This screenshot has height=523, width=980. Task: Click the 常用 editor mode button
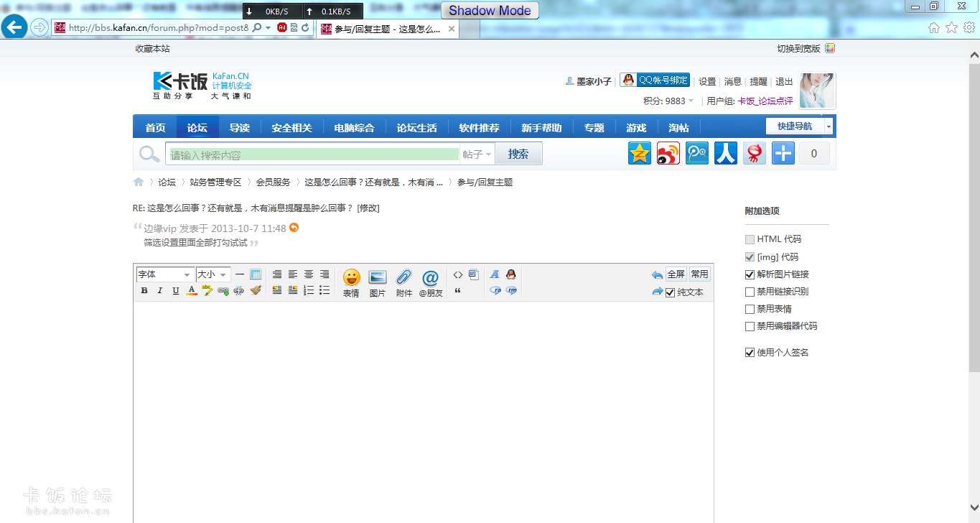pos(699,274)
